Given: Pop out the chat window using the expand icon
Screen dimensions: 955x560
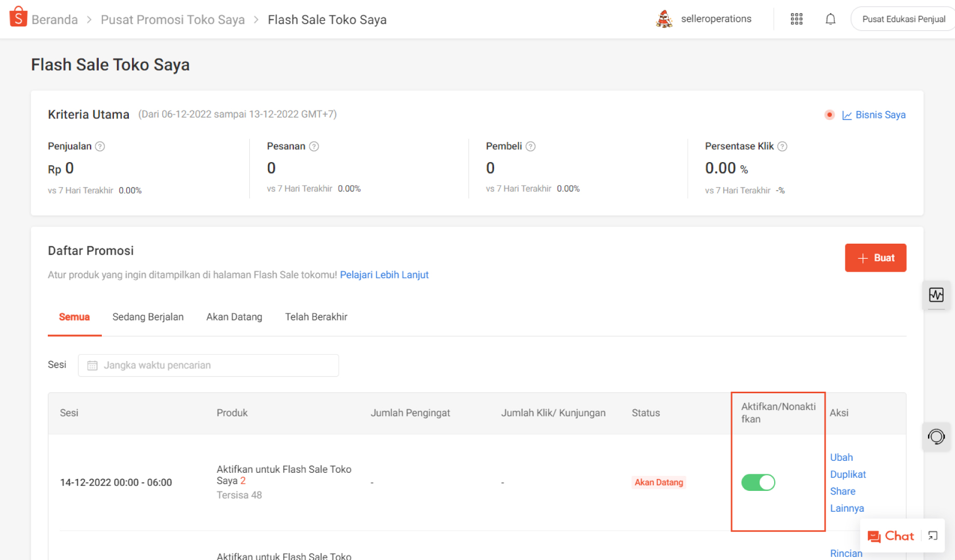Looking at the screenshot, I should point(933,536).
